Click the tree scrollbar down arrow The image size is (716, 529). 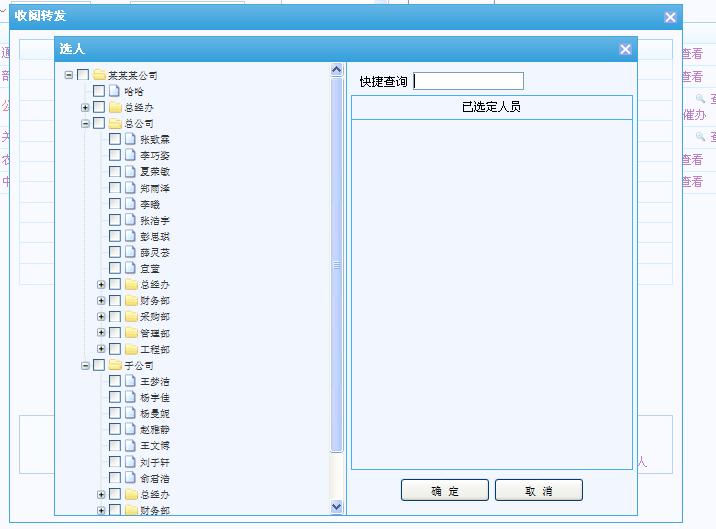pos(337,507)
